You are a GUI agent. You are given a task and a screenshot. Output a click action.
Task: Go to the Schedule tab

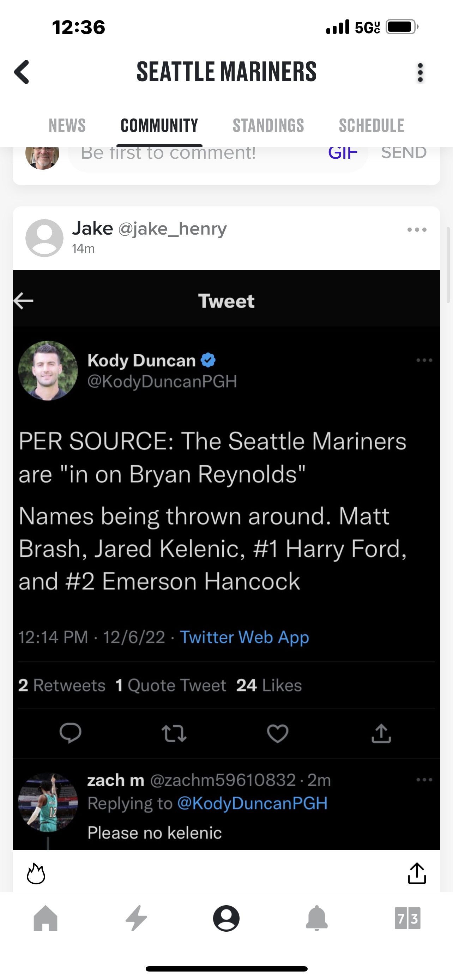(371, 126)
